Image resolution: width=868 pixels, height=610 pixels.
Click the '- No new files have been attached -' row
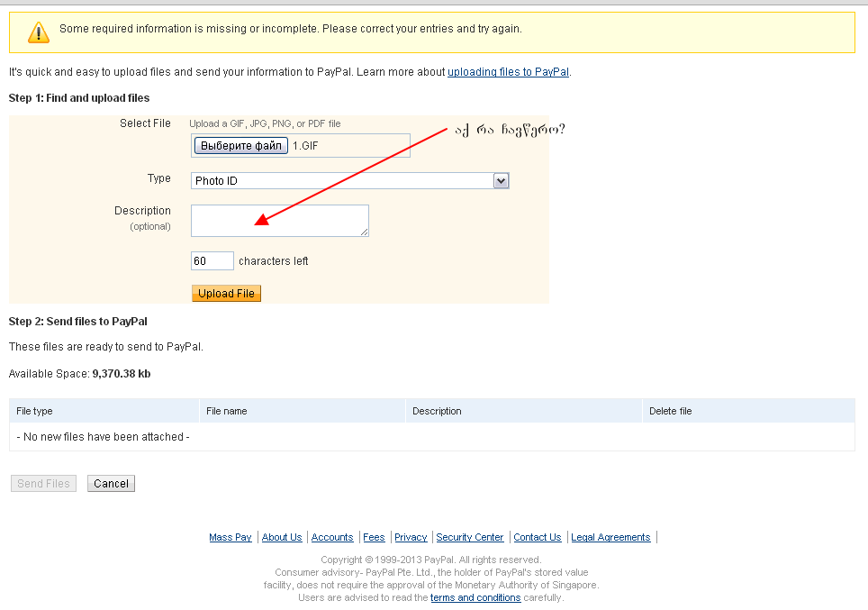[x=432, y=437]
